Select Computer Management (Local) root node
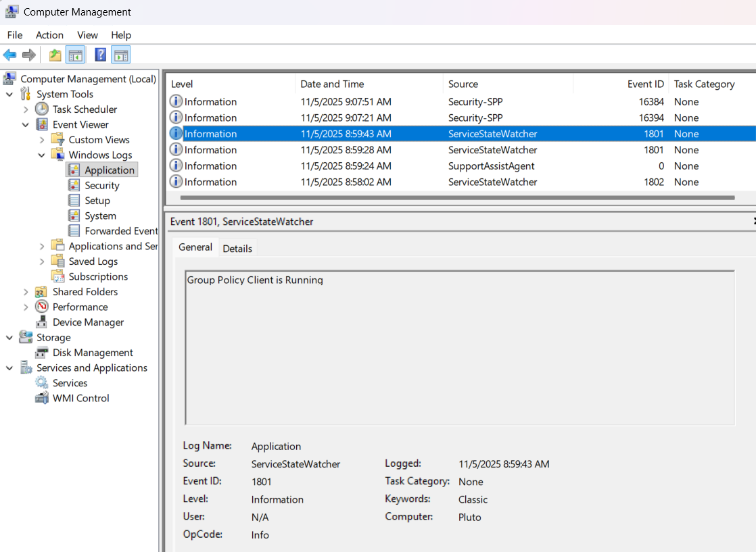Viewport: 756px width, 552px height. (x=88, y=79)
